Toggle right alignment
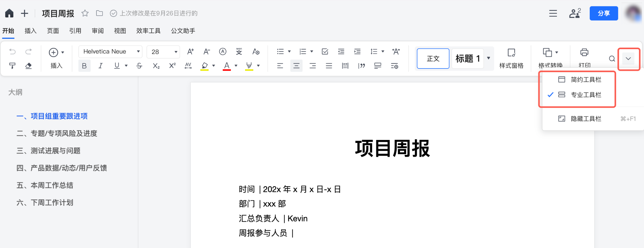Viewport: 644px width, 248px height. tap(313, 66)
